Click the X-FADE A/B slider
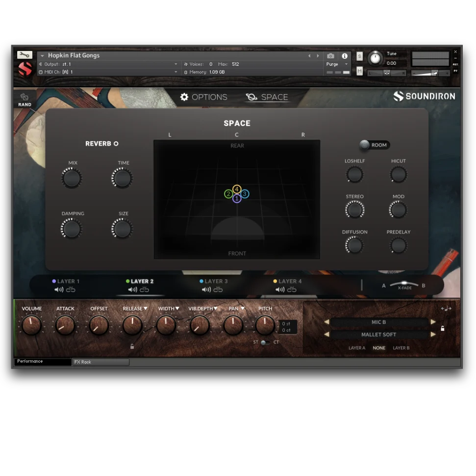This screenshot has height=476, width=476. pos(404,285)
